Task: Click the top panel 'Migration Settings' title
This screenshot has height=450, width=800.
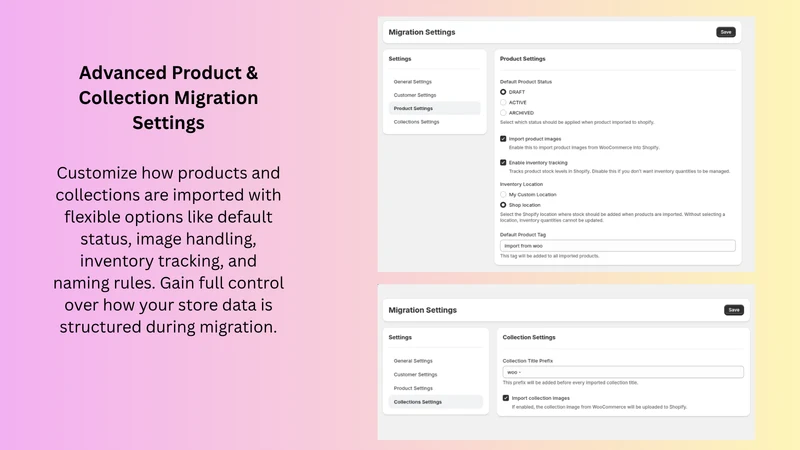Action: pyautogui.click(x=422, y=32)
